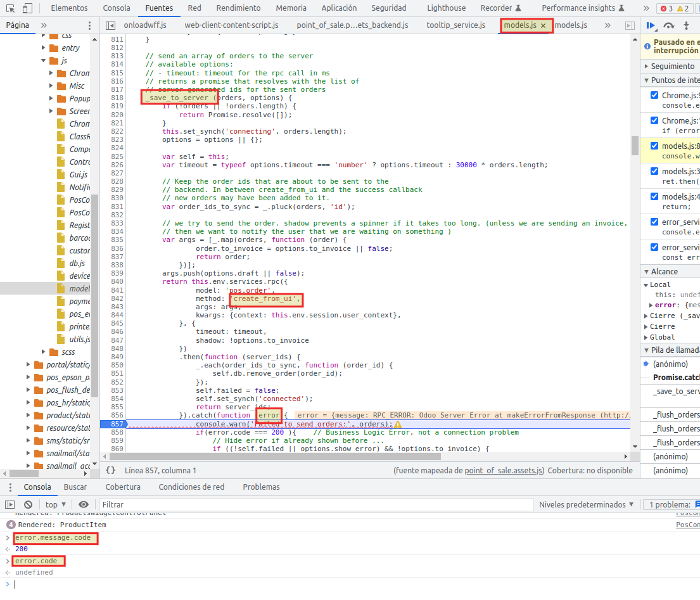700x600 pixels.
Task: Open the Buscar tab in the drawer
Action: point(75,487)
